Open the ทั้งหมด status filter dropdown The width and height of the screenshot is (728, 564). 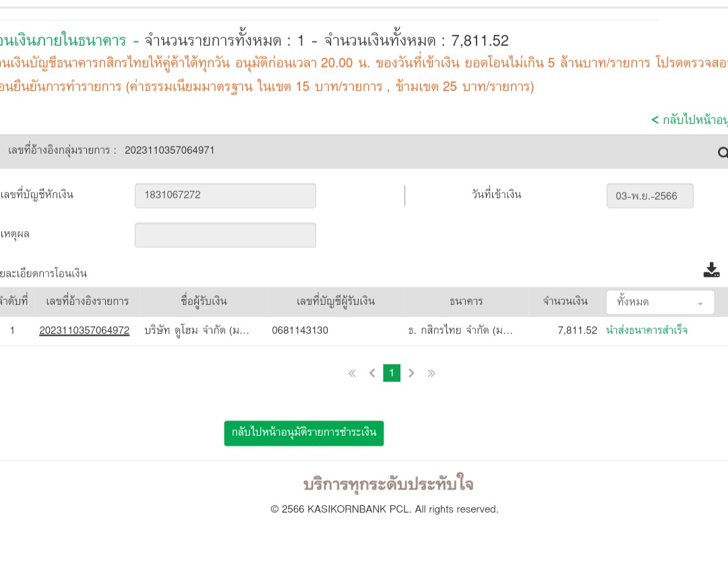pyautogui.click(x=660, y=302)
